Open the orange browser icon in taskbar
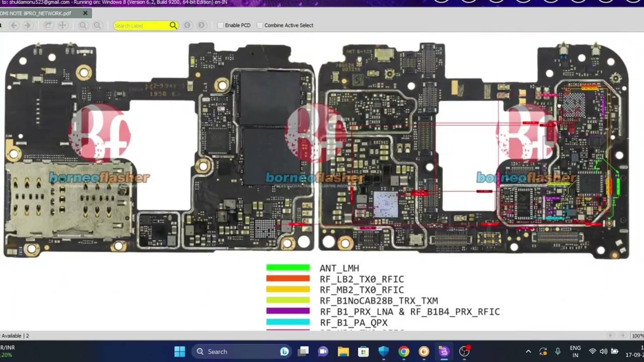This screenshot has width=644, height=362. (424, 351)
